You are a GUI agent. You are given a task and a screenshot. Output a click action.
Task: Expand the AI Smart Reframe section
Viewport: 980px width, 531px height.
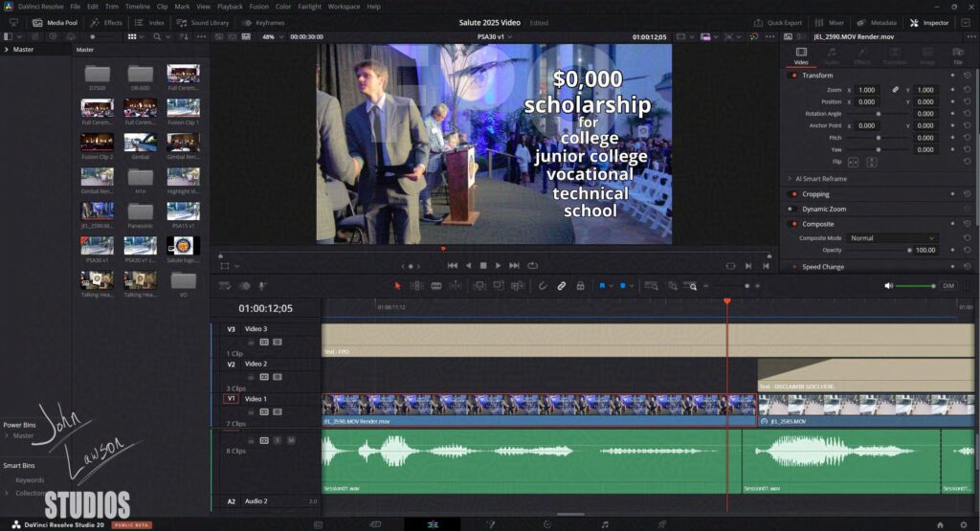[790, 179]
